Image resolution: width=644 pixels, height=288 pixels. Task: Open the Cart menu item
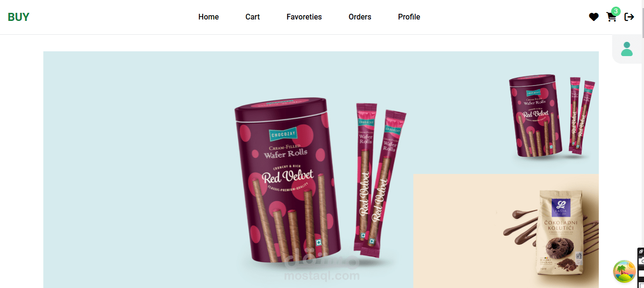pyautogui.click(x=253, y=17)
